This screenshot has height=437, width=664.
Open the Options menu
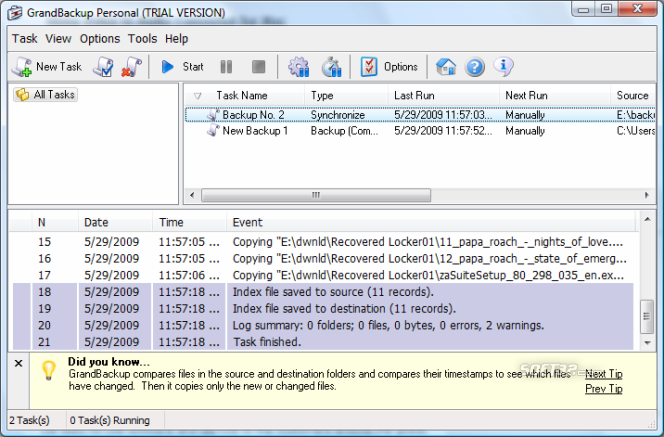(100, 39)
